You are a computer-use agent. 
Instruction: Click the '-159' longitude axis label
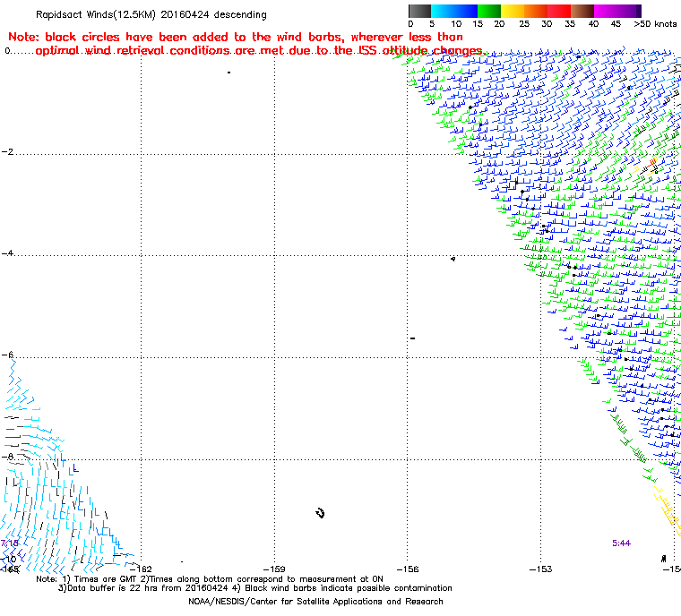[274, 569]
